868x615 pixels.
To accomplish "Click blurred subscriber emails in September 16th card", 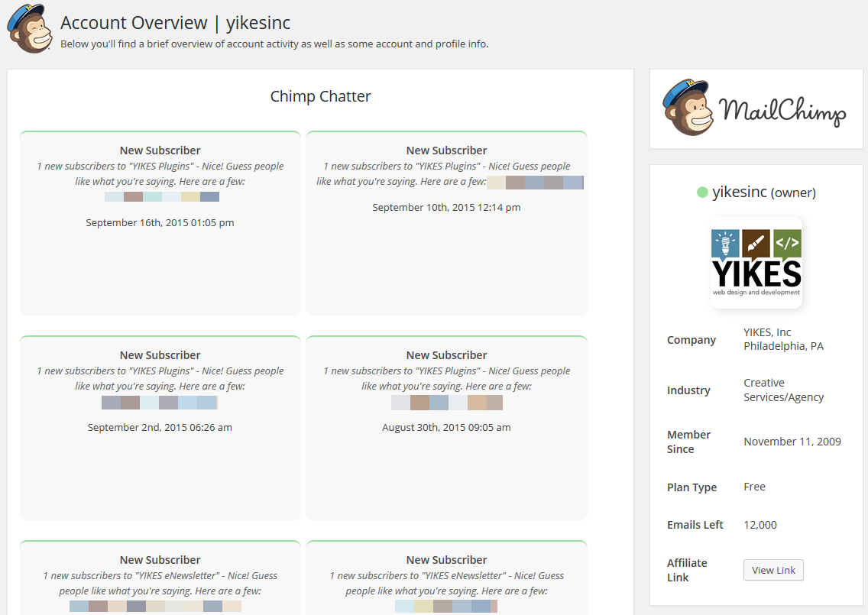I will tap(162, 196).
